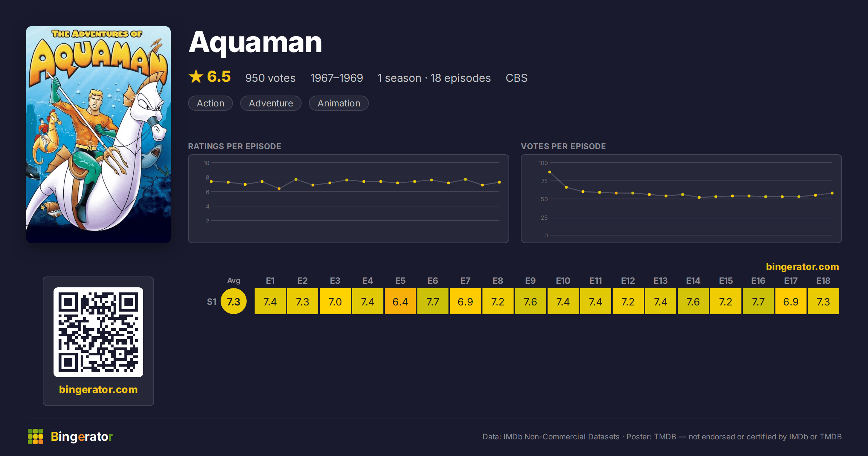This screenshot has height=456, width=868.
Task: Click the Bingerator grid logo icon
Action: pos(35,436)
